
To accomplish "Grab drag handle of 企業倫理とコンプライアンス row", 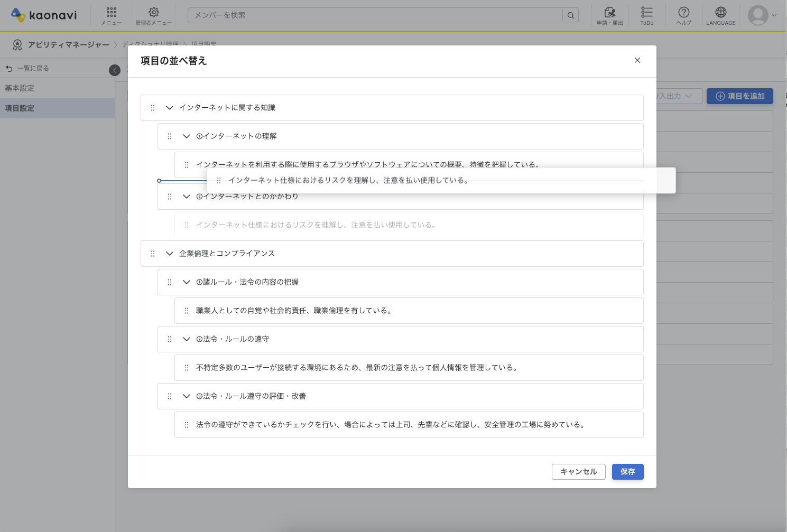I will click(153, 254).
